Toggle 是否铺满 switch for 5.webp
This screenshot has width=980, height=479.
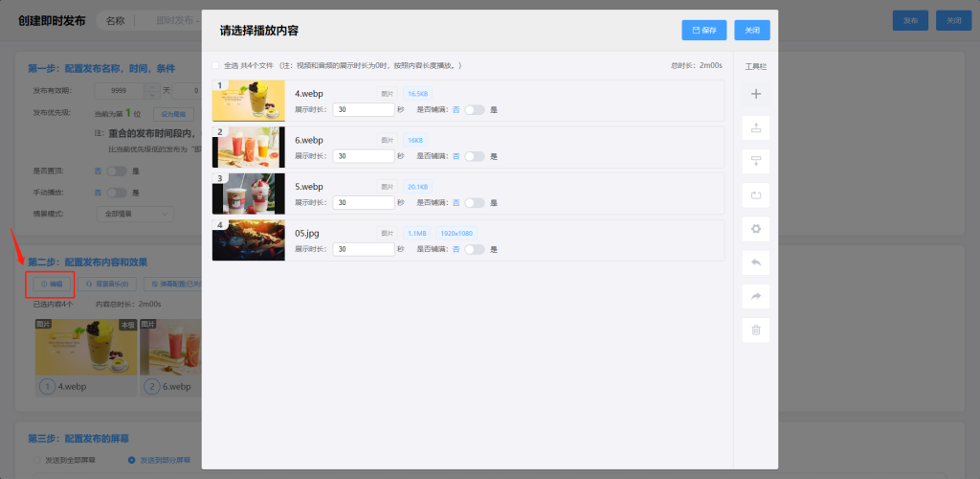point(475,203)
